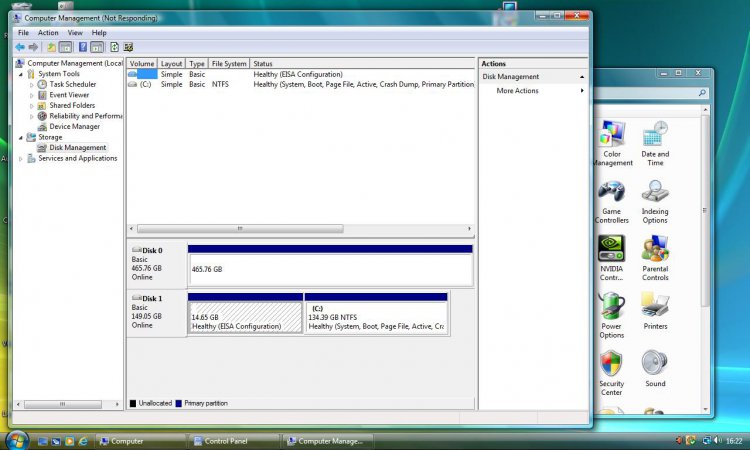Select the 465.76 GB partition on Disk 0
Screen dimensions: 750x450
[x=330, y=270]
